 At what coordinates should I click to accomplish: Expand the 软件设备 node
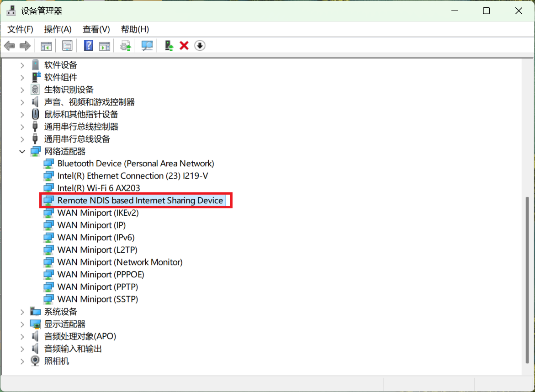coord(22,65)
